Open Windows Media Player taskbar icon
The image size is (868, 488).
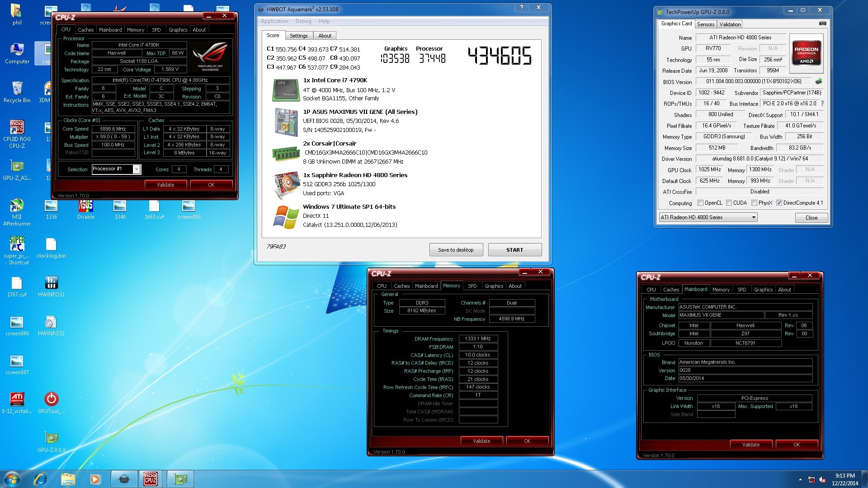click(95, 479)
